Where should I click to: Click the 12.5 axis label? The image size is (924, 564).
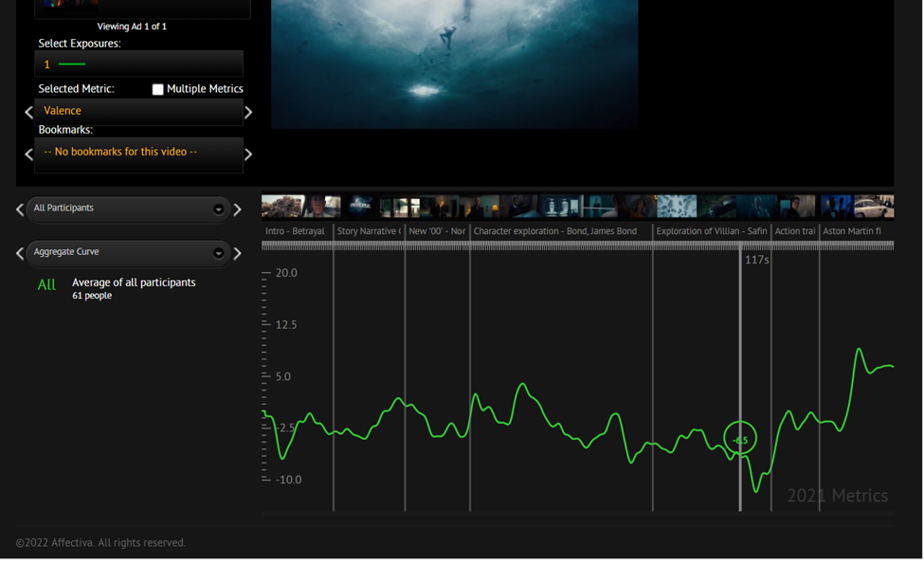286,325
